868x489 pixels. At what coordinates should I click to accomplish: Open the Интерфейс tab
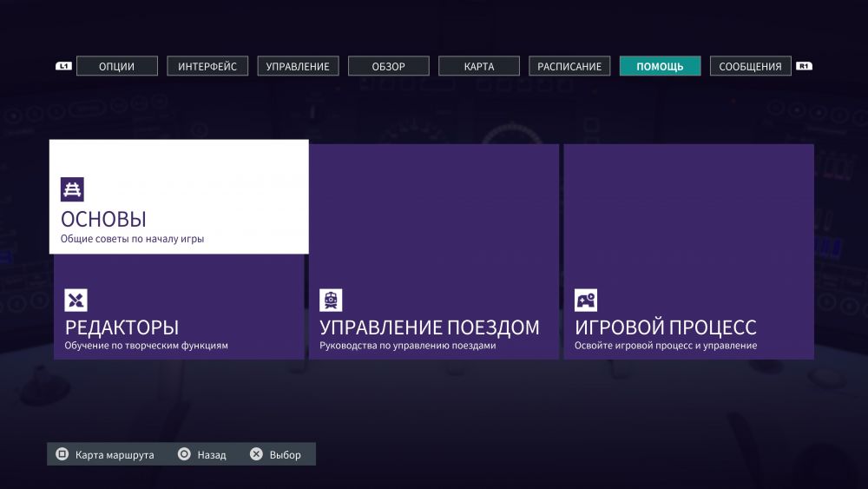[207, 66]
